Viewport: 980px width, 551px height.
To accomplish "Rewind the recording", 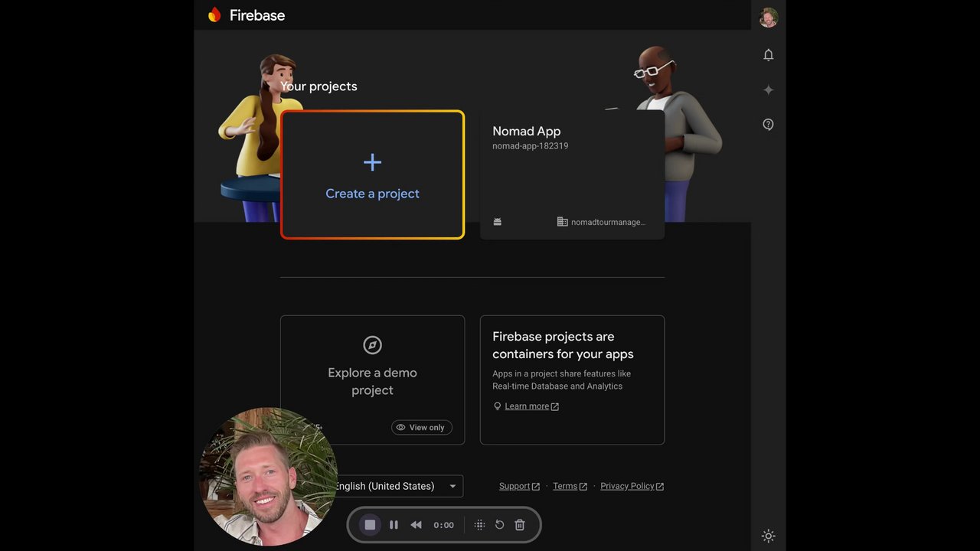I will tap(416, 525).
